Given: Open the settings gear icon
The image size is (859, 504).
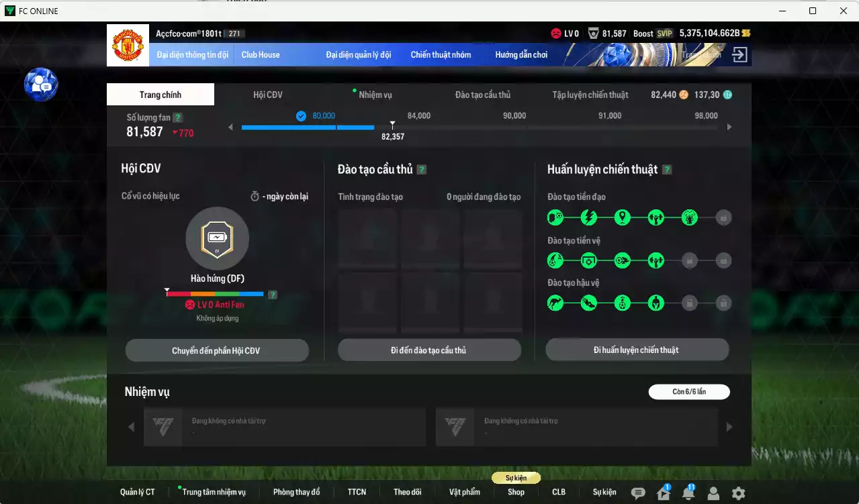Looking at the screenshot, I should click(738, 493).
